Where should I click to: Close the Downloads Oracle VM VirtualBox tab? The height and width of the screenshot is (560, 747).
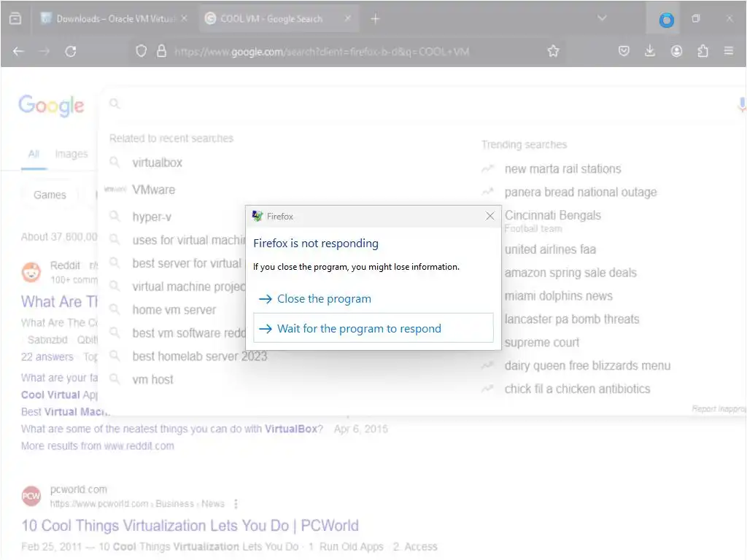click(185, 18)
